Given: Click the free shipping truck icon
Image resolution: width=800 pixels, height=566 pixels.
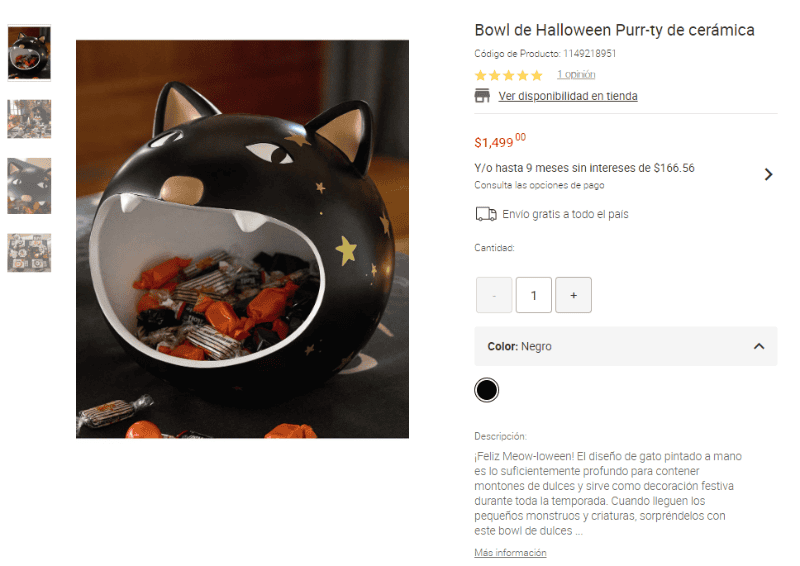Looking at the screenshot, I should (485, 214).
